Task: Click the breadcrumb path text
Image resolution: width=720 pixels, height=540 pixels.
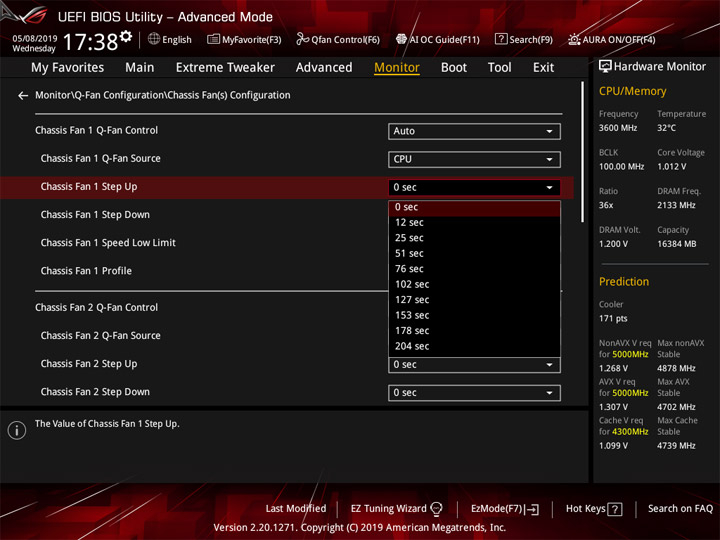Action: click(163, 96)
